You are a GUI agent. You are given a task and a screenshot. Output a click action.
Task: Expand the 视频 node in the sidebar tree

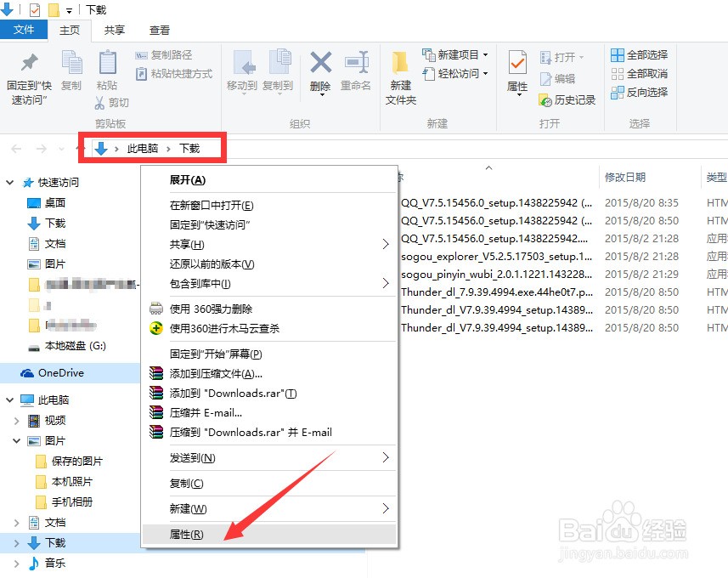[x=16, y=419]
